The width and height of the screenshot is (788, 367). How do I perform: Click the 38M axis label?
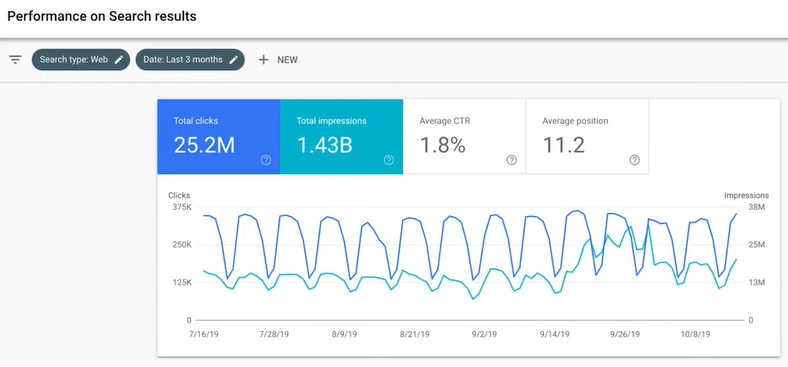coord(756,208)
